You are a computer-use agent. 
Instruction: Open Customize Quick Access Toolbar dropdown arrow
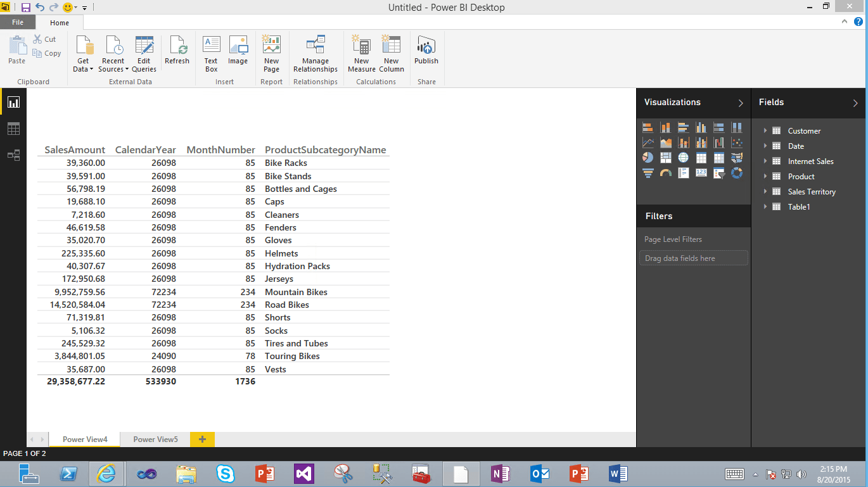pyautogui.click(x=84, y=8)
